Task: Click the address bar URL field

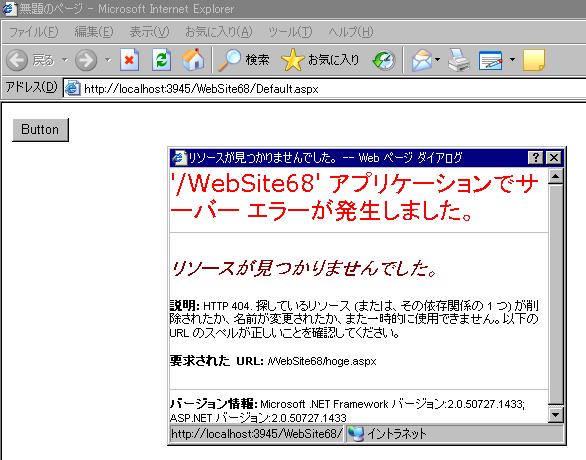Action: point(325,89)
